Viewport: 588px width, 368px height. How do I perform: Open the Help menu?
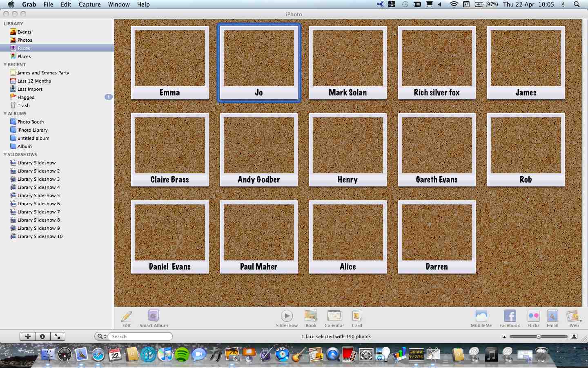coord(143,4)
